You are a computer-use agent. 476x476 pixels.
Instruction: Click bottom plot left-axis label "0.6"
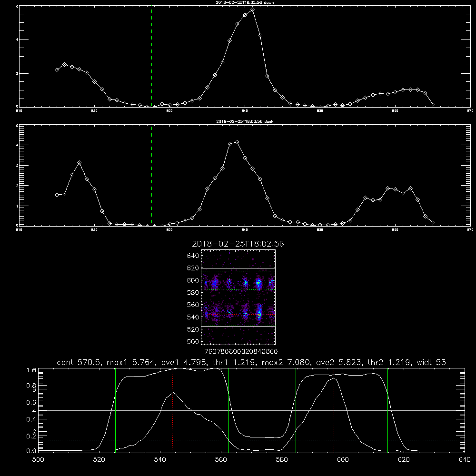(x=31, y=402)
